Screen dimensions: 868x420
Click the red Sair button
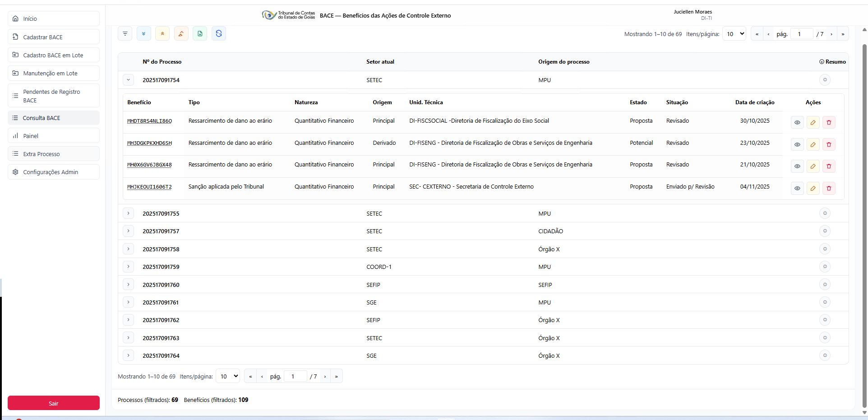tap(53, 403)
